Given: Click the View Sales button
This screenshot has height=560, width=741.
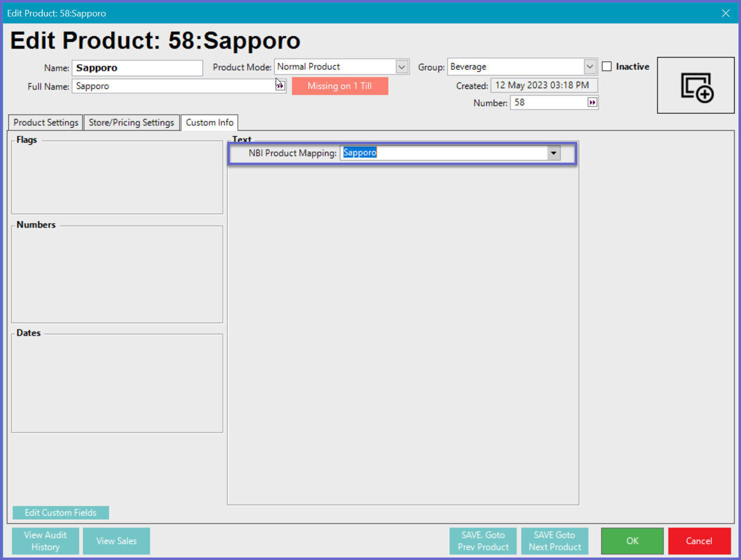Looking at the screenshot, I should [x=116, y=541].
